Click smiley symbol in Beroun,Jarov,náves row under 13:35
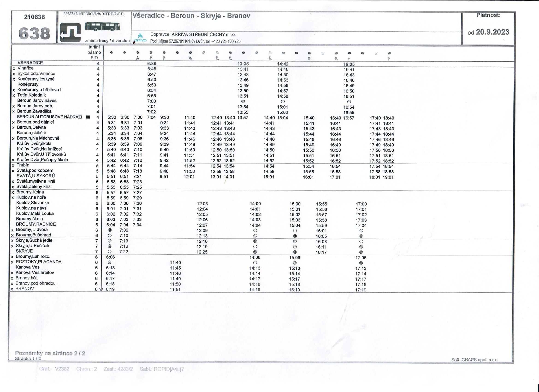 tap(243, 101)
